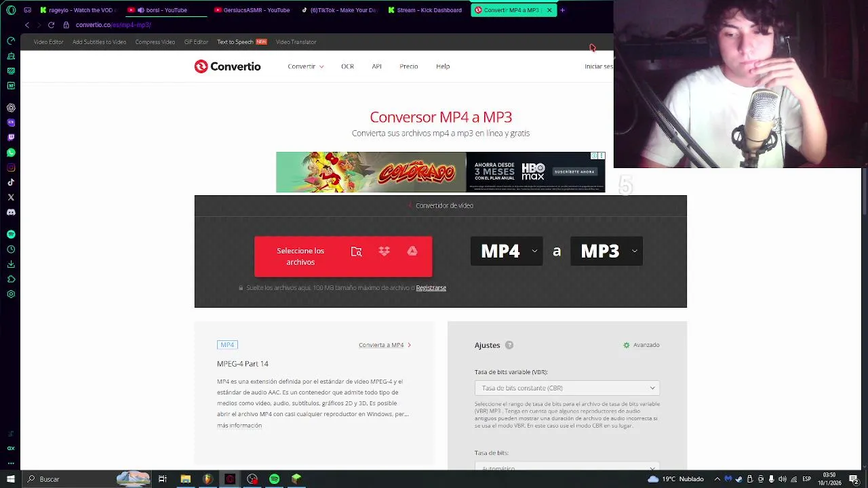Click the Convertio logo
This screenshot has width=868, height=488.
coord(227,66)
